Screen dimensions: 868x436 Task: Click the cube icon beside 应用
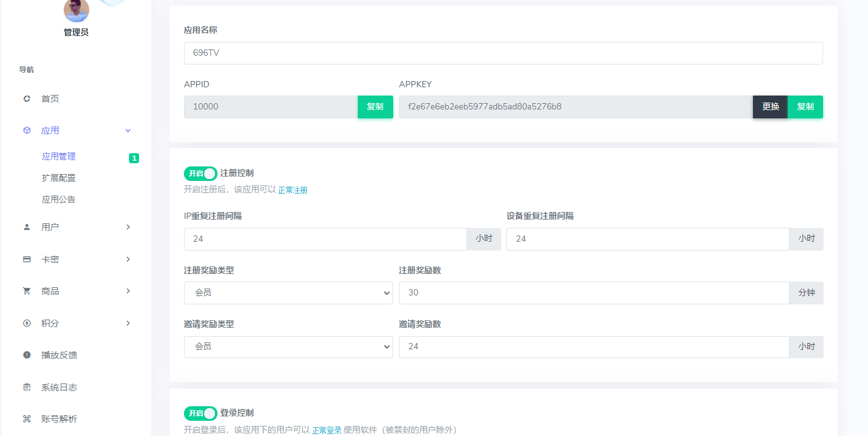pos(27,130)
